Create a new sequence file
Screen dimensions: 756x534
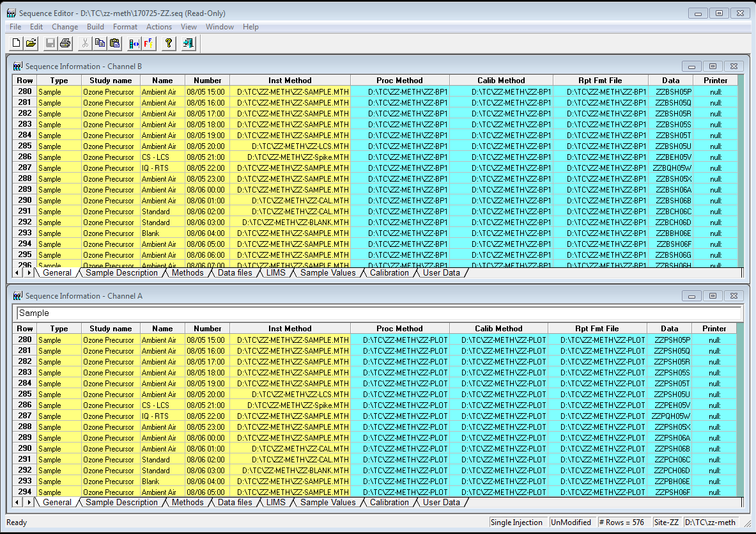tap(15, 43)
